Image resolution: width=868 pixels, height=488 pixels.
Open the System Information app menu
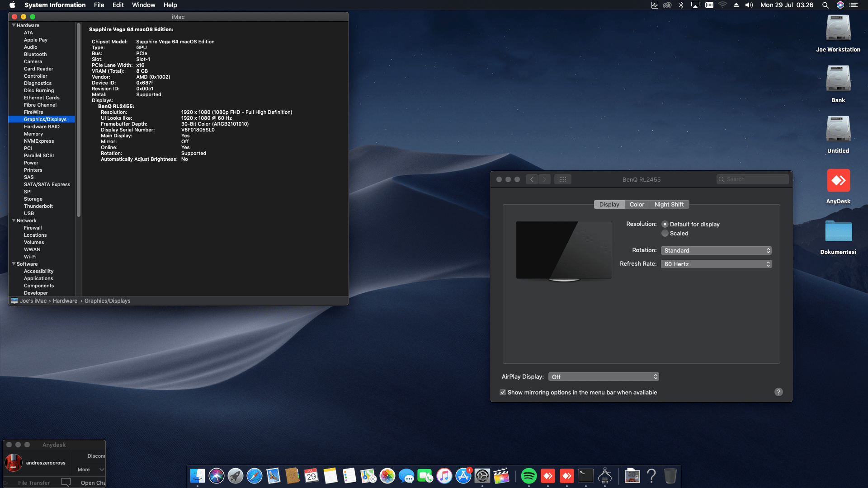click(x=55, y=5)
